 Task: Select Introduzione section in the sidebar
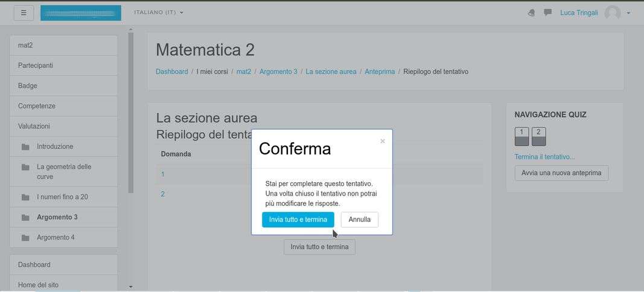(63, 147)
